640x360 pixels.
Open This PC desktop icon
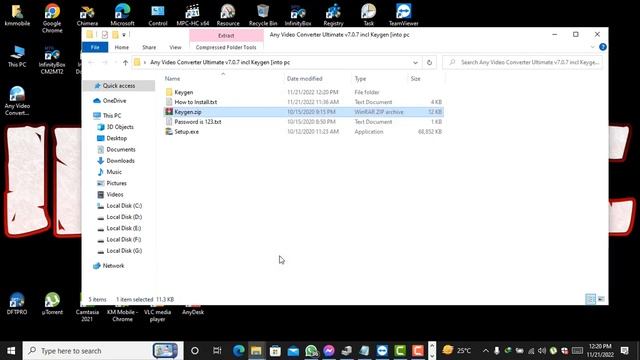tap(17, 56)
